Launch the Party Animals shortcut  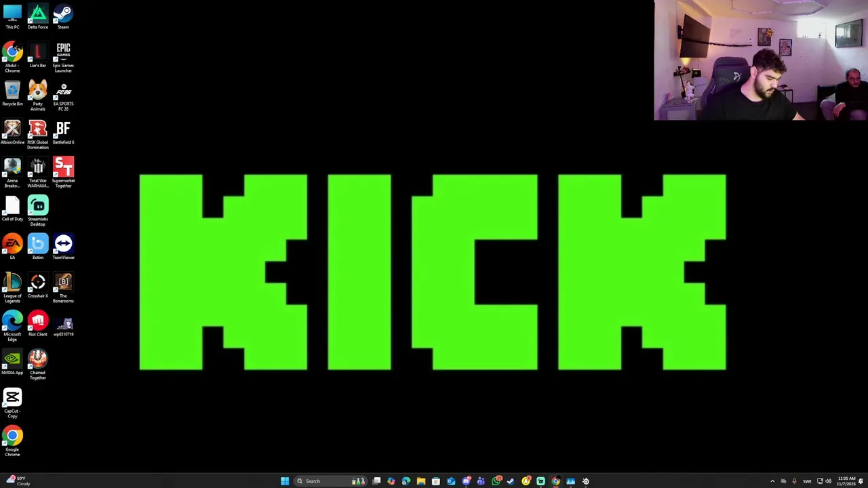[x=38, y=96]
